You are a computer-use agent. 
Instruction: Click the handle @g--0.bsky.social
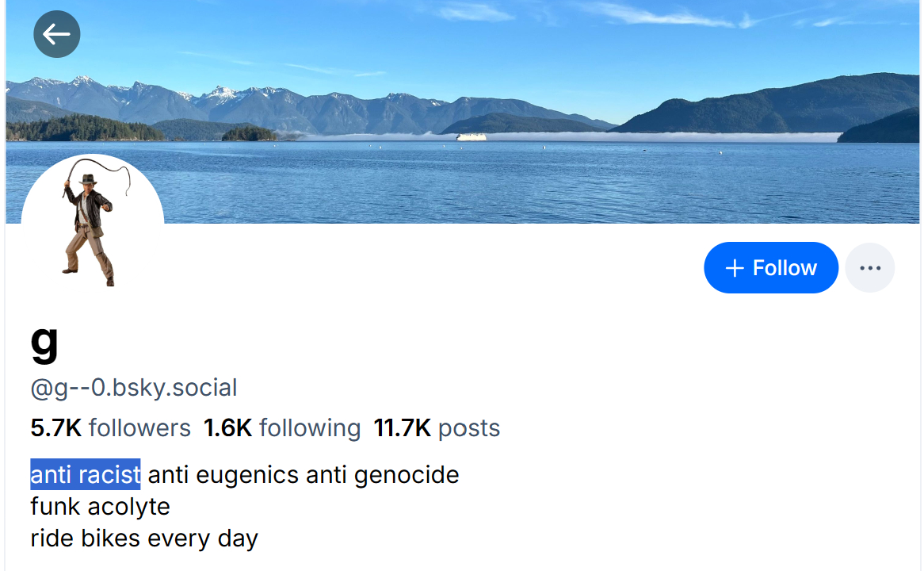[134, 388]
